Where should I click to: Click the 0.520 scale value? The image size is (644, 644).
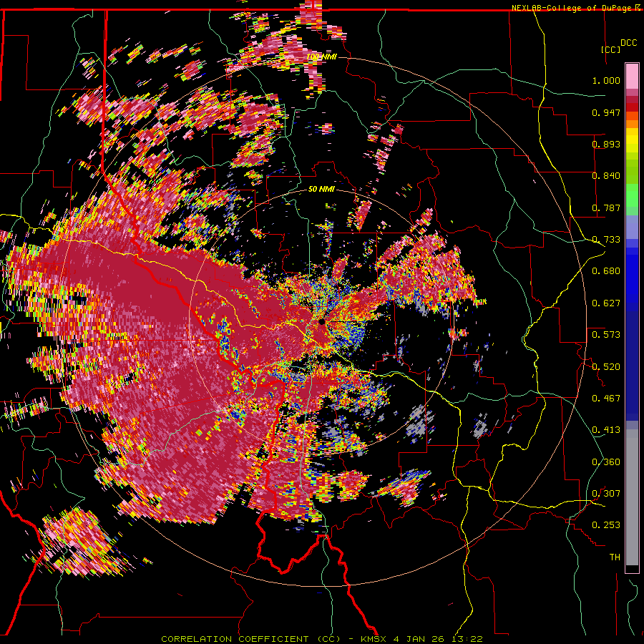pos(606,367)
